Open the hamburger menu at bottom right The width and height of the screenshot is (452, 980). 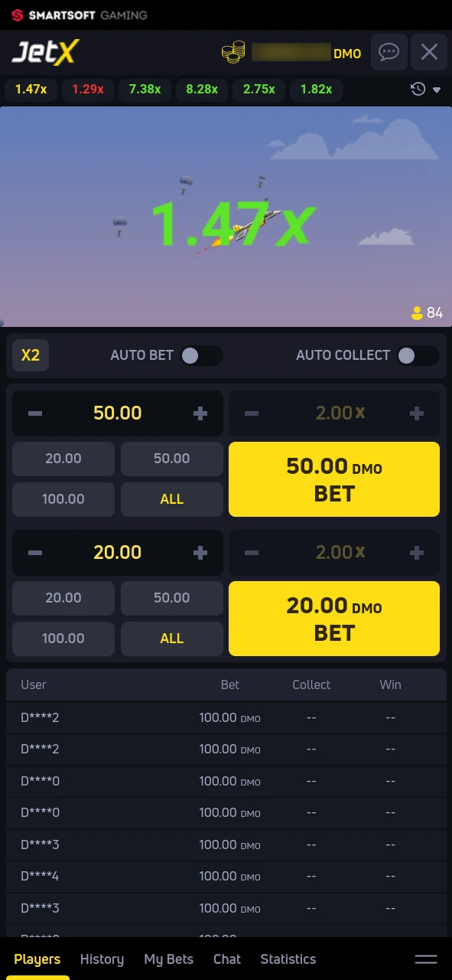426,959
